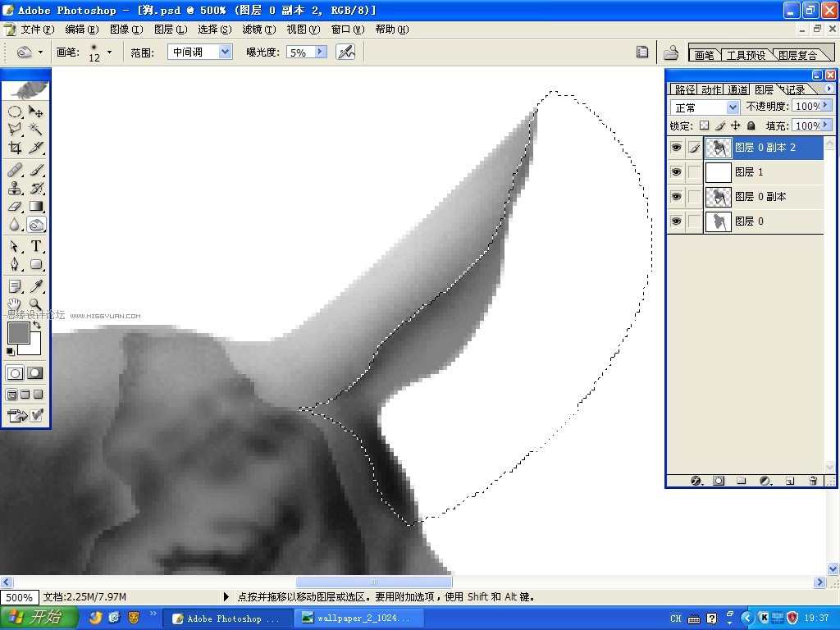Click the foreground gray color swatch

[18, 333]
